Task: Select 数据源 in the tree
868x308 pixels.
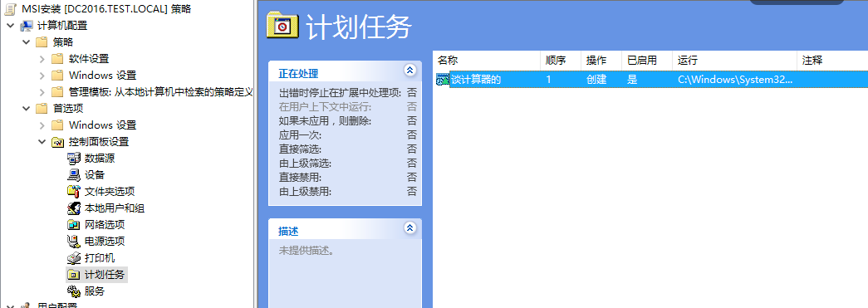Action: pyautogui.click(x=100, y=159)
